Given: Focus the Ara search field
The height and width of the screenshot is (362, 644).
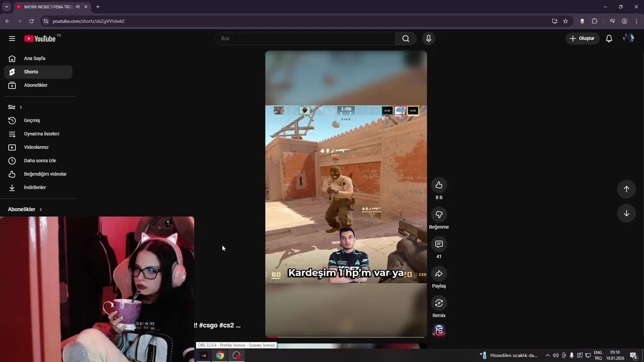Looking at the screenshot, I should click(x=305, y=39).
